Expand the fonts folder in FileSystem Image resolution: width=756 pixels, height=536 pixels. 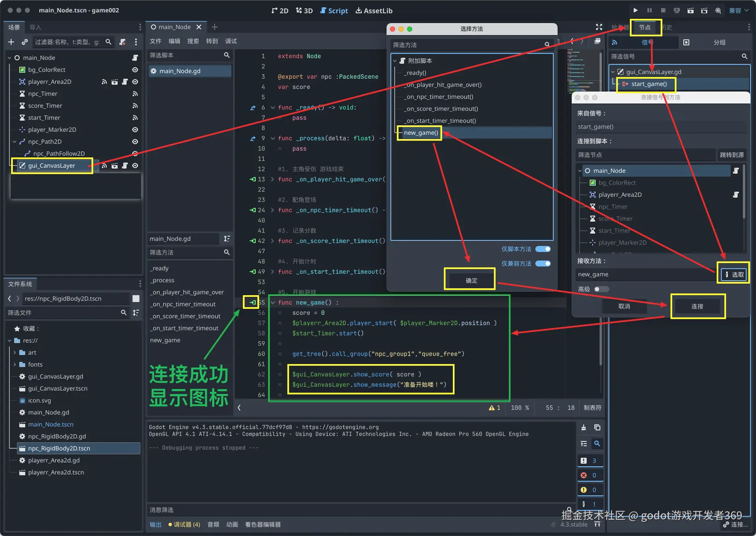tap(15, 364)
